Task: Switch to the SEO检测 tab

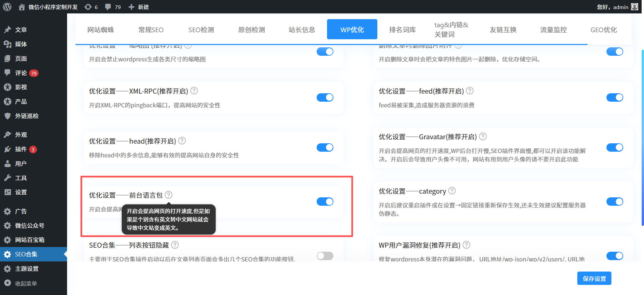Action: (201, 30)
